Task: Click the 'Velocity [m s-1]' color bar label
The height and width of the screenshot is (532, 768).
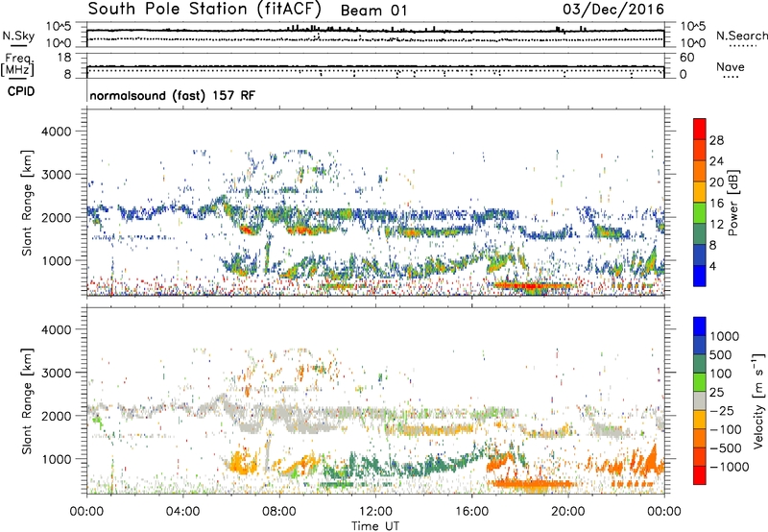Action: pos(758,400)
